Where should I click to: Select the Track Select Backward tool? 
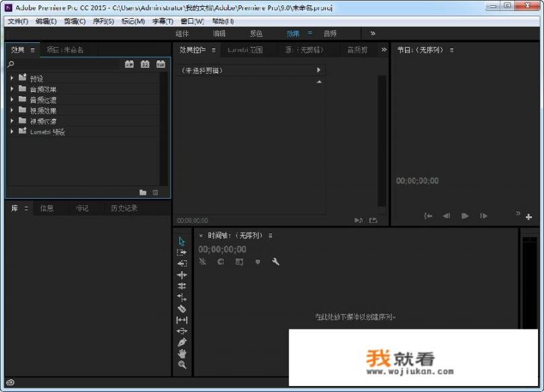point(182,263)
